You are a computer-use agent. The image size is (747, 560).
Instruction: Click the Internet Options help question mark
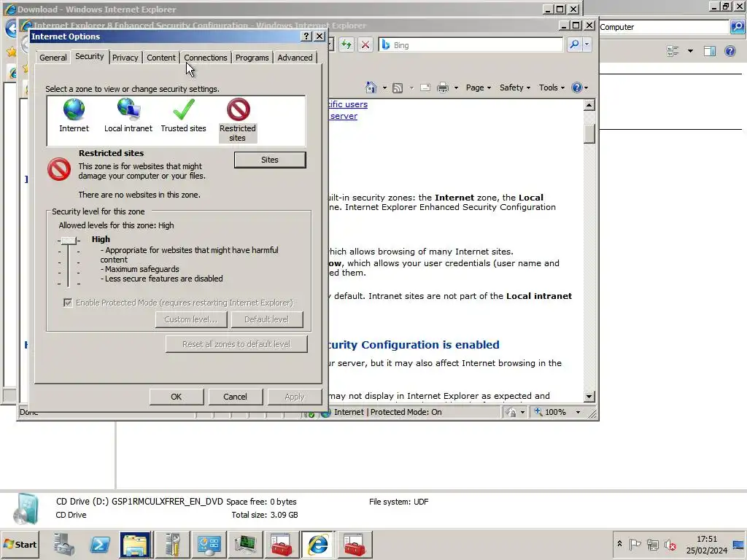[307, 36]
